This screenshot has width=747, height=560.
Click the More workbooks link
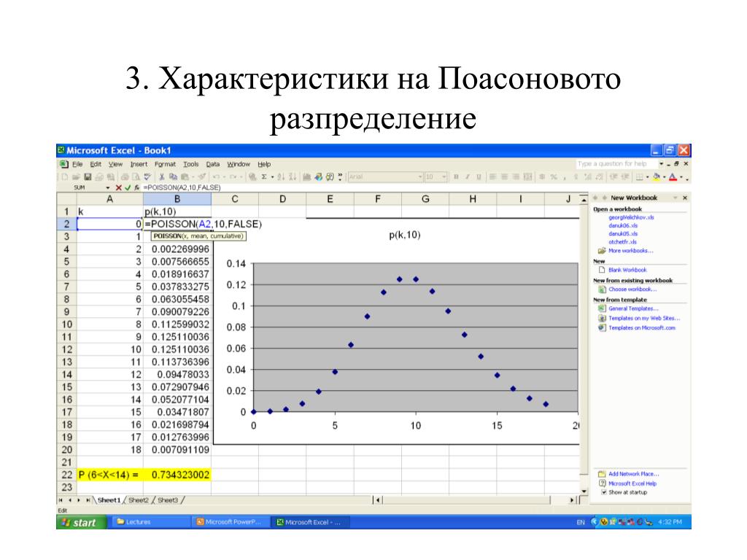click(631, 251)
